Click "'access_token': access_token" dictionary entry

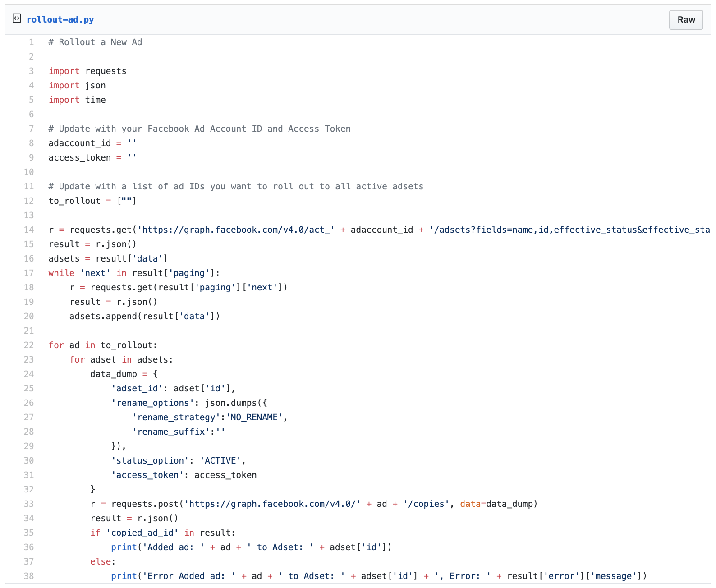point(184,475)
